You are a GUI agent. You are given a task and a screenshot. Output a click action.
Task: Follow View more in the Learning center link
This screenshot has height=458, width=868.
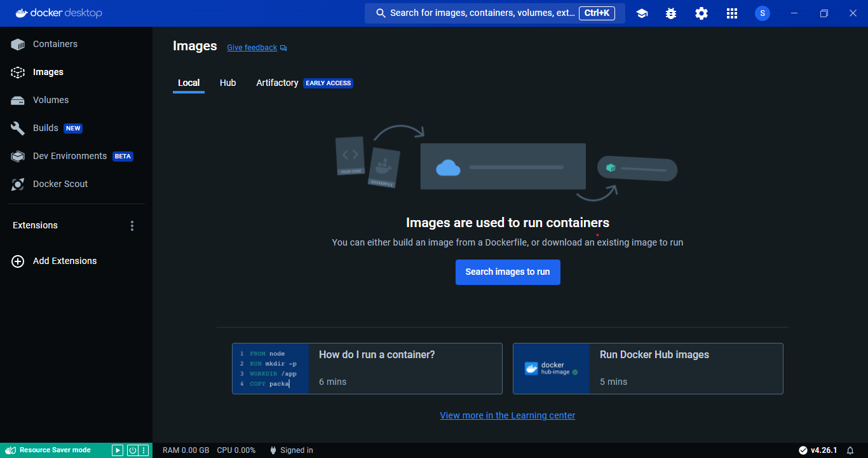(508, 415)
